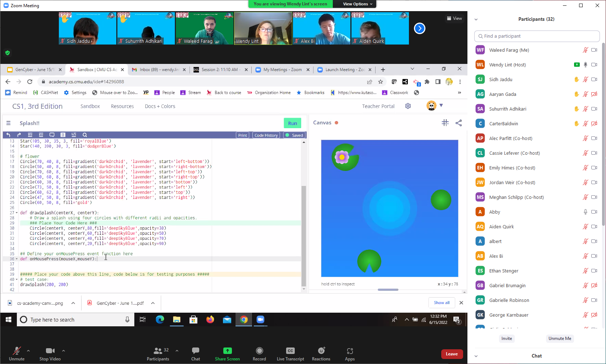Screen dimensions: 606x364
Task: Unmute my microphone in Zoom toolbar
Action: pos(17,354)
